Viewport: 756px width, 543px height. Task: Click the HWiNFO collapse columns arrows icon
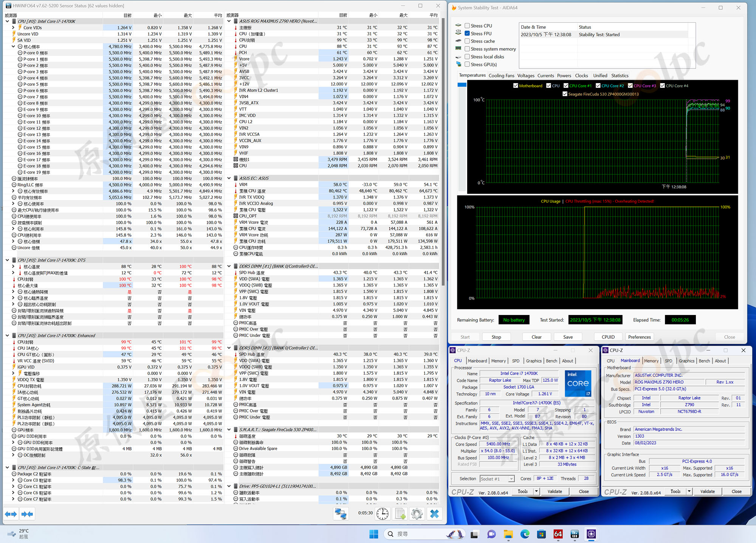click(27, 514)
